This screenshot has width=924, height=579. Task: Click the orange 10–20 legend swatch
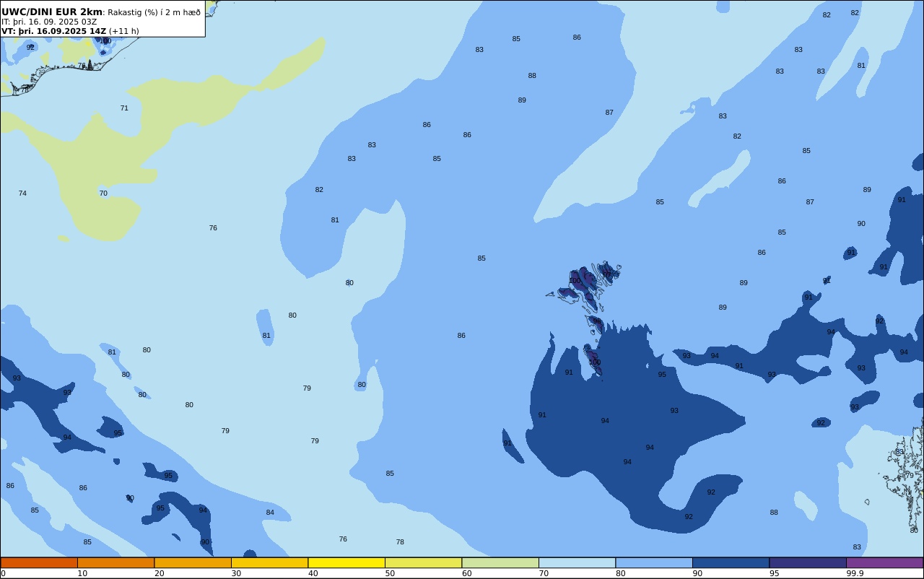click(115, 562)
